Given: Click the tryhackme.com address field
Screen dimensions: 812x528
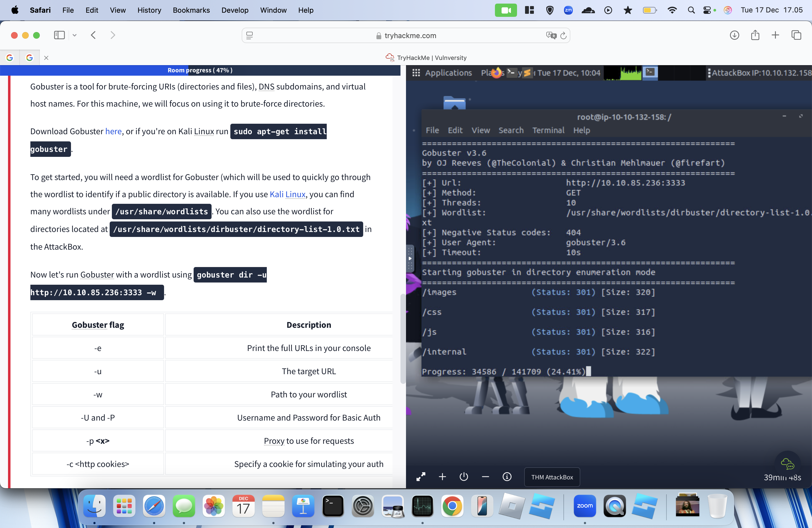Looking at the screenshot, I should point(406,35).
